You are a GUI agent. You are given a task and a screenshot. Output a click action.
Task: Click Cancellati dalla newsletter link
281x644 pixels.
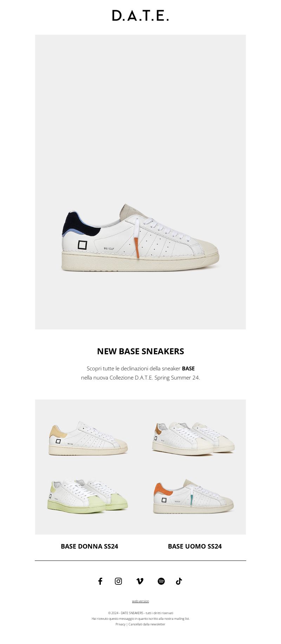pos(147,624)
